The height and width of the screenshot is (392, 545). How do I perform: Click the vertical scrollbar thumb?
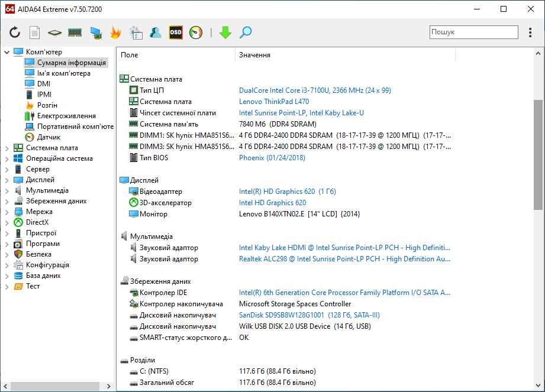(538, 155)
